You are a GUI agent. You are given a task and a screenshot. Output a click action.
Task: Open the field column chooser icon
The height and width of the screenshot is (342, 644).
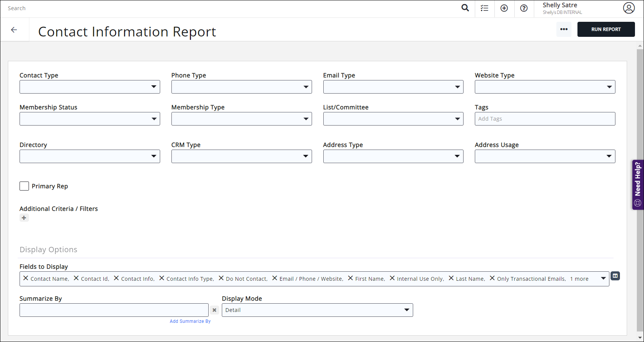coord(615,276)
